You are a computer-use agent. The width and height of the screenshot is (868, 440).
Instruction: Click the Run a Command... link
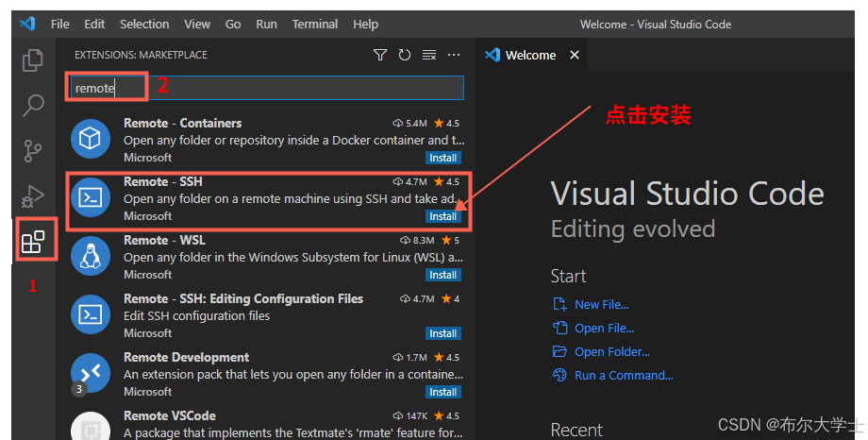pyautogui.click(x=624, y=375)
